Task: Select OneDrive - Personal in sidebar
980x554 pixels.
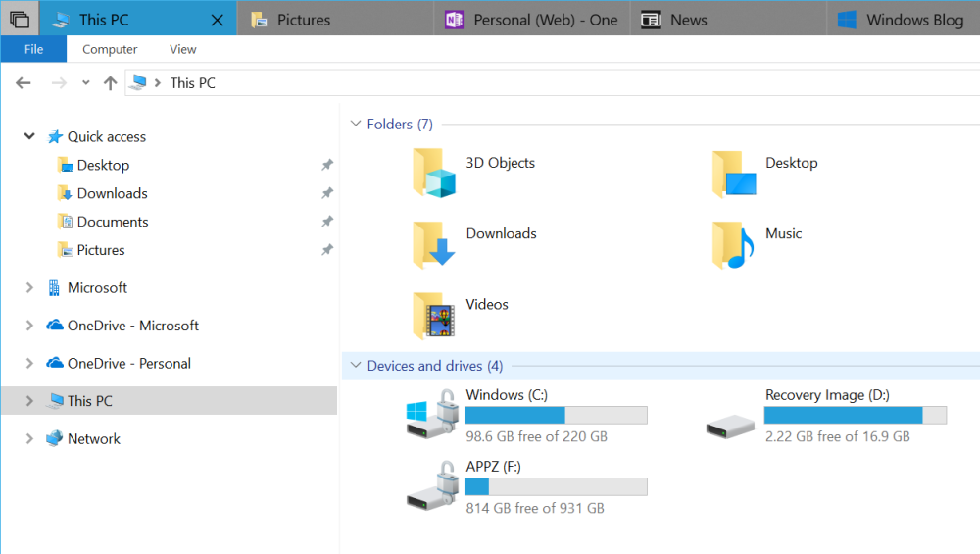Action: coord(129,364)
